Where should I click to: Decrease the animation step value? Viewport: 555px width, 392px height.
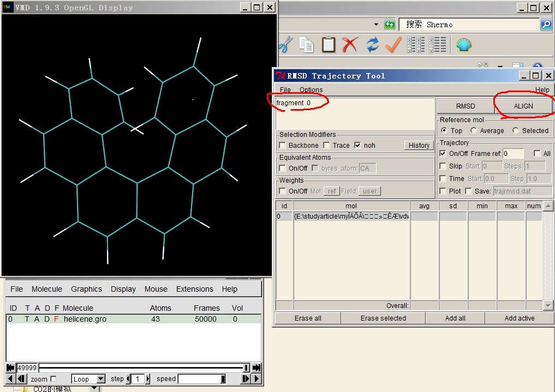click(x=128, y=379)
